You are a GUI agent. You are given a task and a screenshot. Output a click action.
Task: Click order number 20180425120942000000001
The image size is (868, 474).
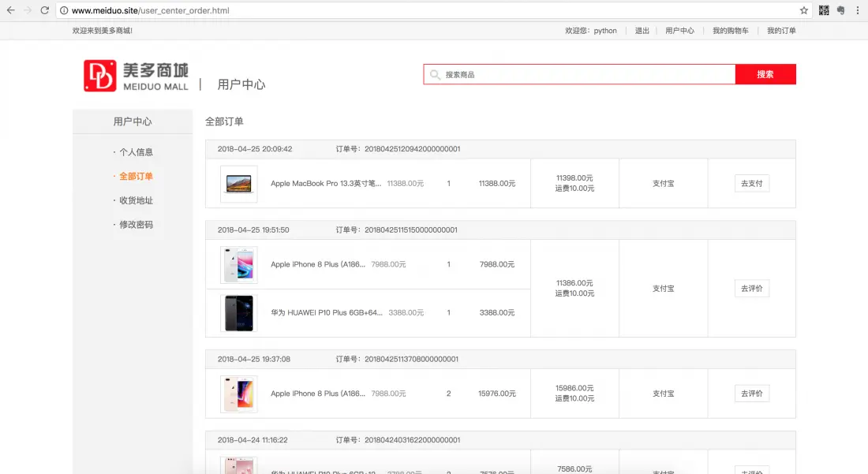[x=413, y=149]
